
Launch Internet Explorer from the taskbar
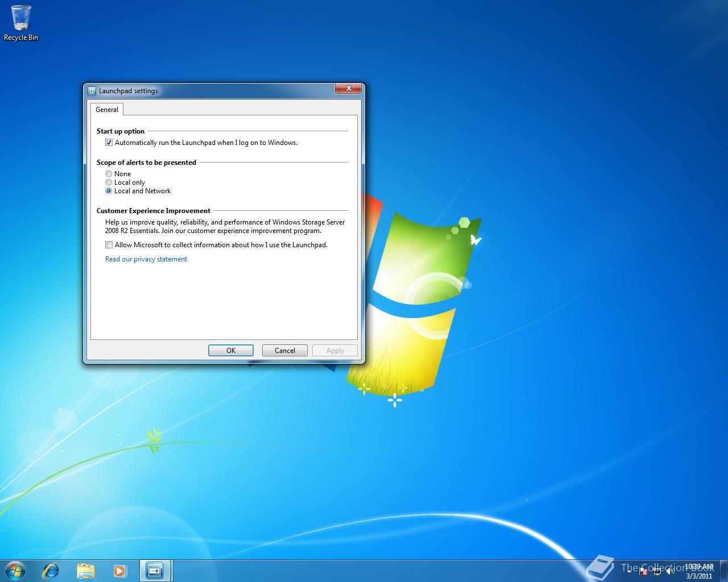(x=51, y=571)
